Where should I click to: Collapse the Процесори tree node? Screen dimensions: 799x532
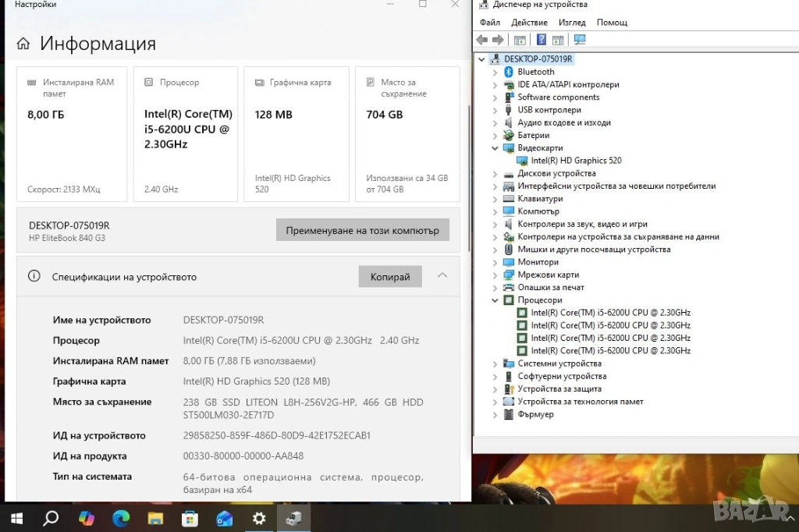click(x=495, y=300)
